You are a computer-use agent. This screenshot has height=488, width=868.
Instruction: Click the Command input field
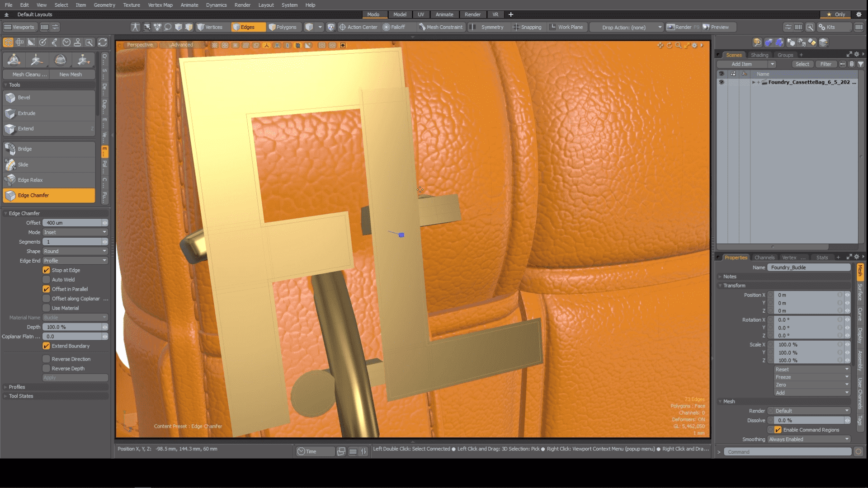(x=787, y=452)
